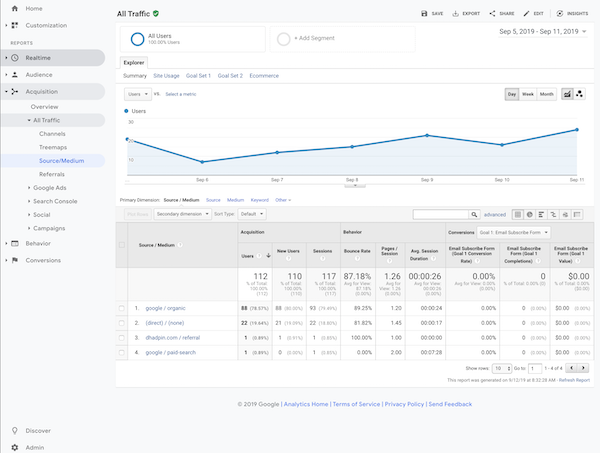
Task: Go to next page arrow
Action: 583,368
